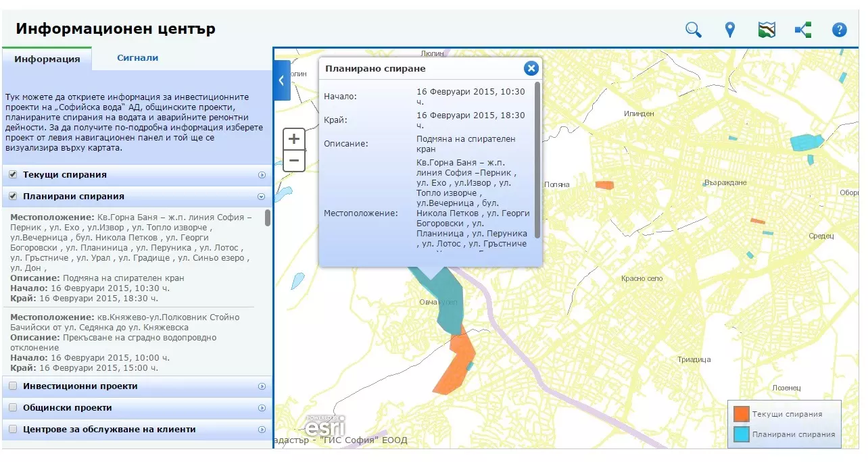Enable the Инвестиционни проекти checkbox
Screen dimensions: 868x462
(x=13, y=386)
